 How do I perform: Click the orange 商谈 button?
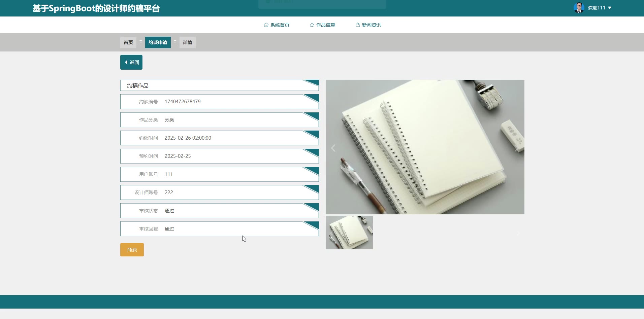(132, 250)
